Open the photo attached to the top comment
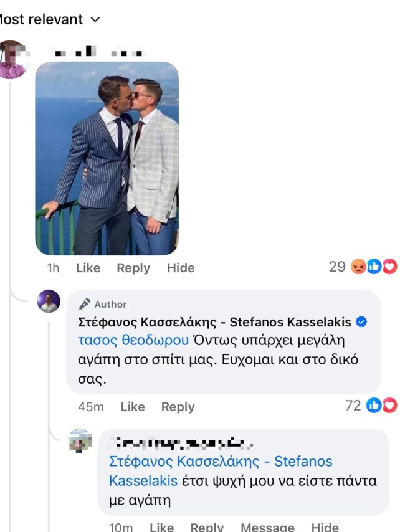Viewport: 405px width, 532px height. click(x=107, y=158)
